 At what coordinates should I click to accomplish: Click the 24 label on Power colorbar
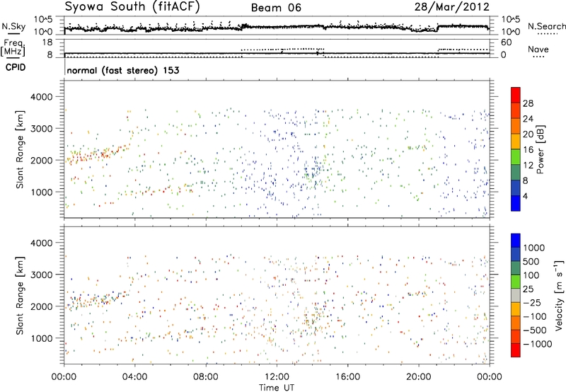point(528,119)
